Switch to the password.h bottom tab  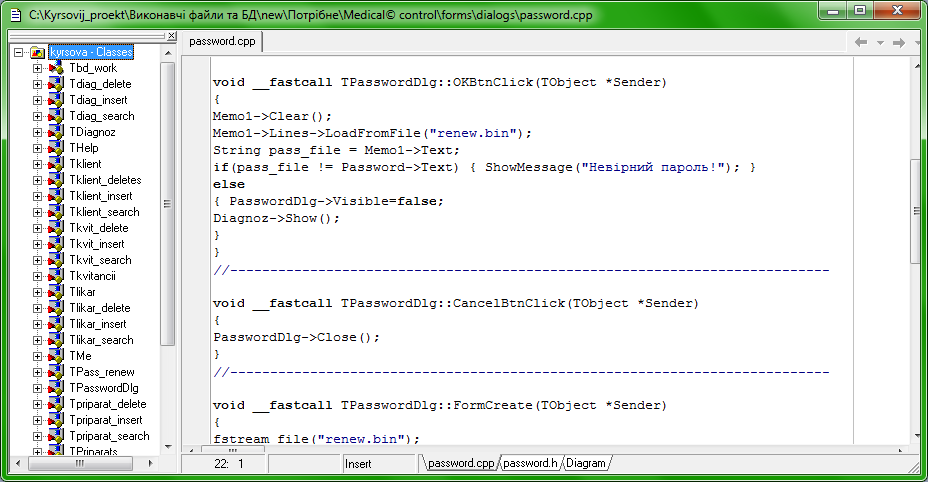530,463
